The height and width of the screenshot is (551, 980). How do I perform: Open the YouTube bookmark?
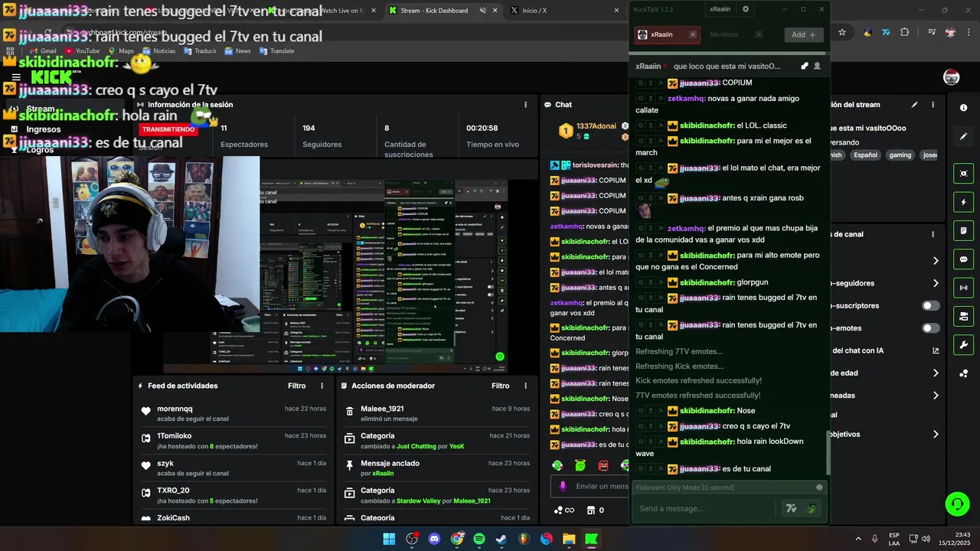pyautogui.click(x=81, y=51)
